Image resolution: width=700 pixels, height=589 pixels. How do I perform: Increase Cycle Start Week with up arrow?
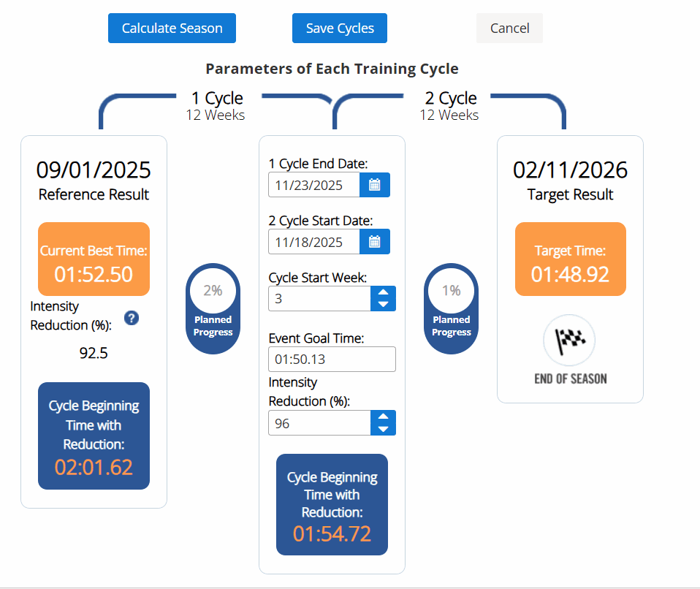coord(383,293)
